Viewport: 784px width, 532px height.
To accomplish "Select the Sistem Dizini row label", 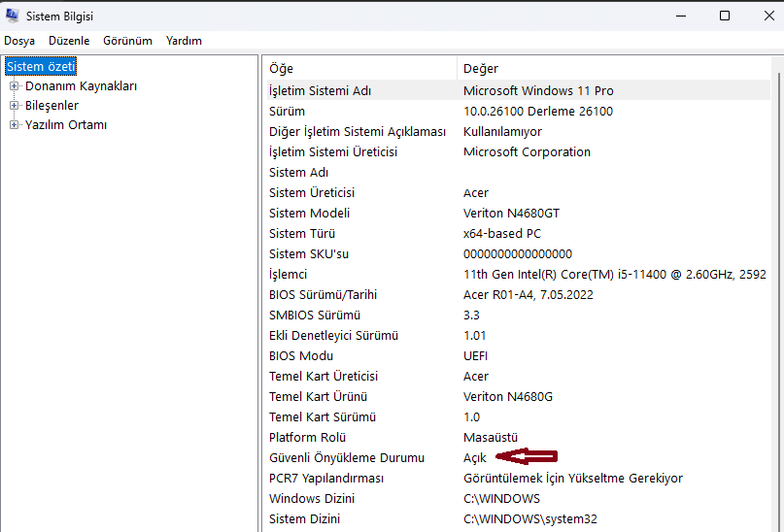I will 304,519.
